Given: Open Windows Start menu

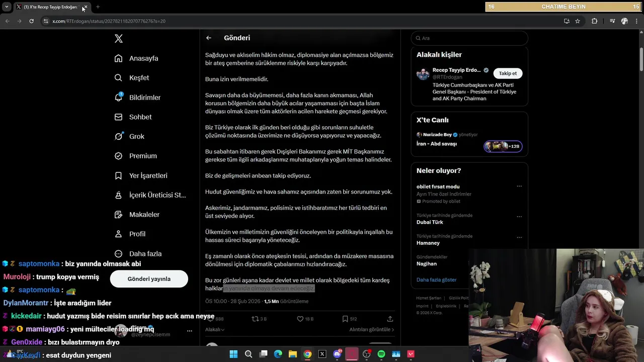Looking at the screenshot, I should 233,354.
